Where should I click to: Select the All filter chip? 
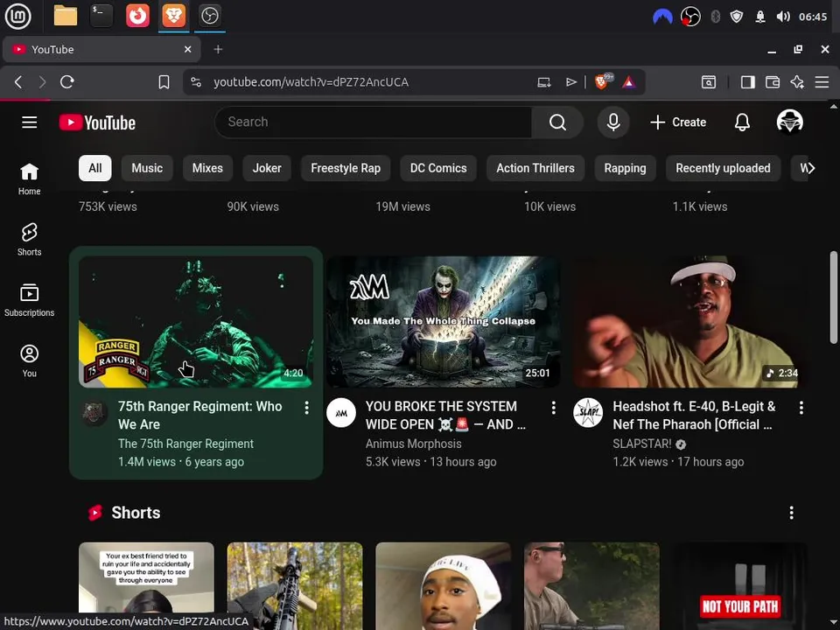pos(94,168)
